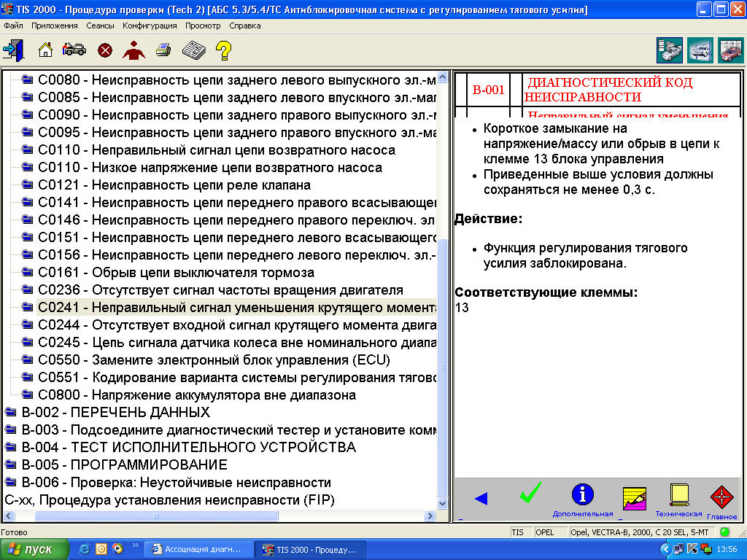Click the yellow question mark help icon
The height and width of the screenshot is (560, 747).
(x=223, y=50)
